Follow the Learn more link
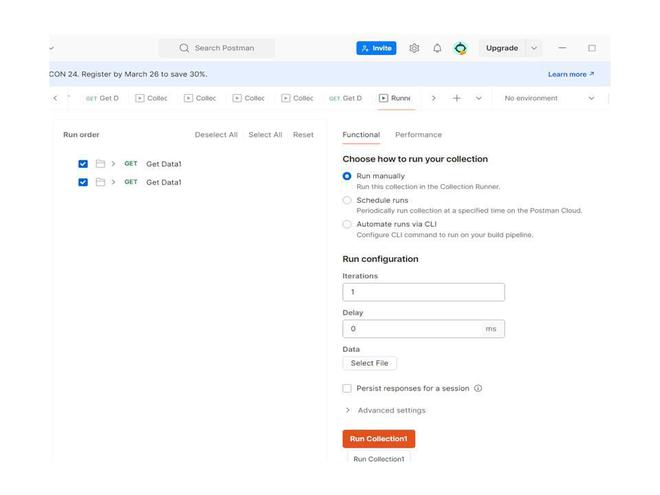Image resolution: width=660 pixels, height=495 pixels. (570, 74)
